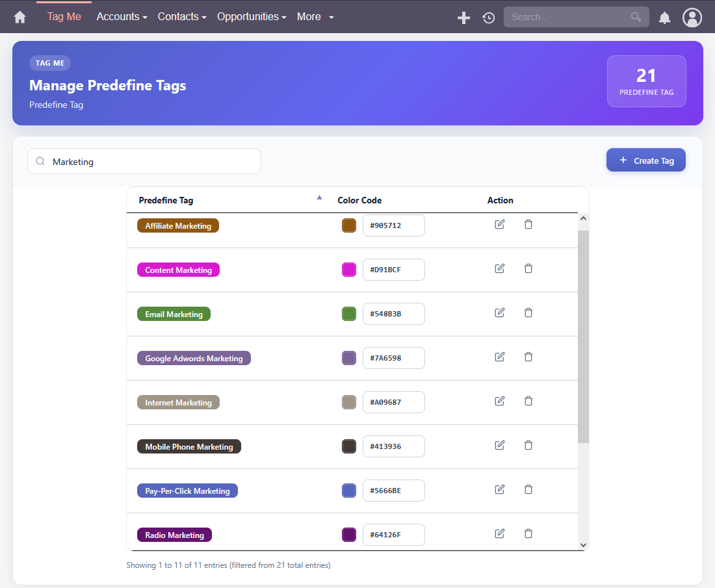This screenshot has width=715, height=588.
Task: Open the More menu dropdown
Action: click(x=315, y=17)
